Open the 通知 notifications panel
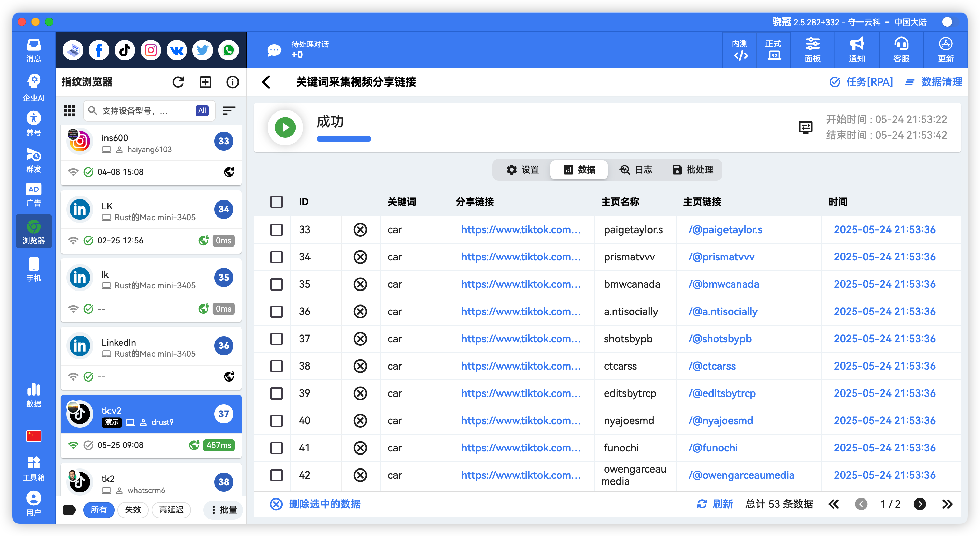Screen dimensions: 980x536 (x=856, y=50)
